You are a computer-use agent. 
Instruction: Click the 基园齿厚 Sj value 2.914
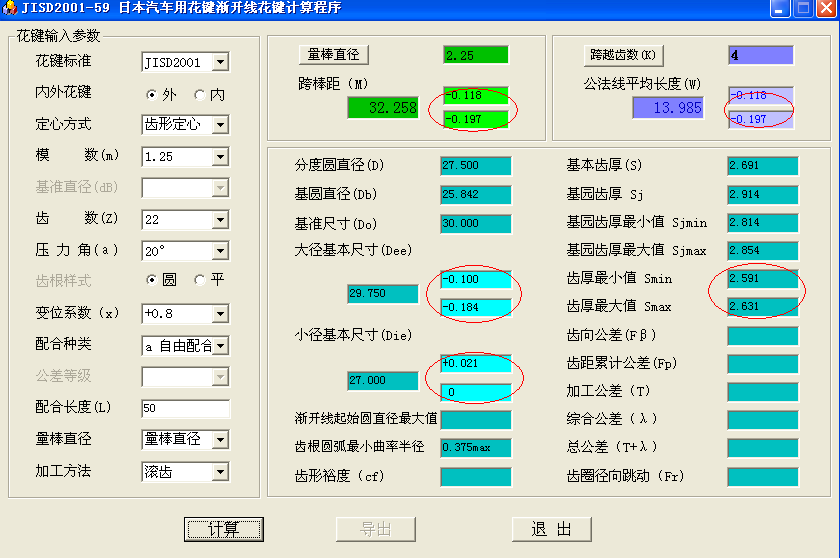tap(763, 194)
